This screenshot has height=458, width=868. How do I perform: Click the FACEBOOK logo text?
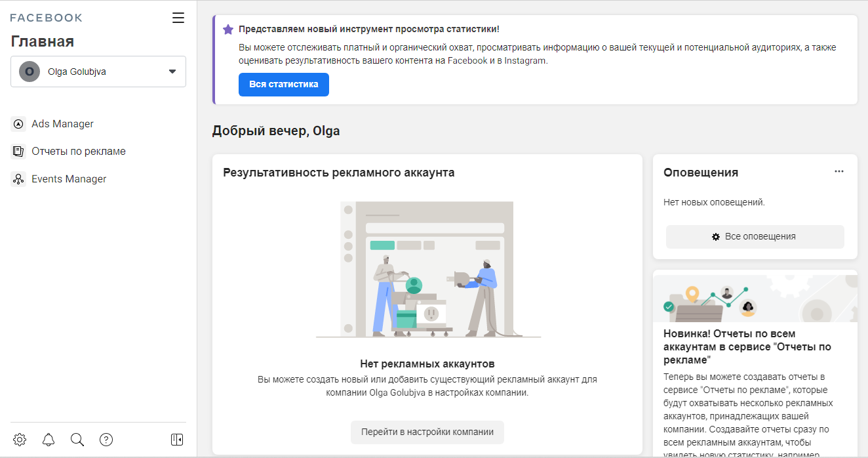coord(46,18)
